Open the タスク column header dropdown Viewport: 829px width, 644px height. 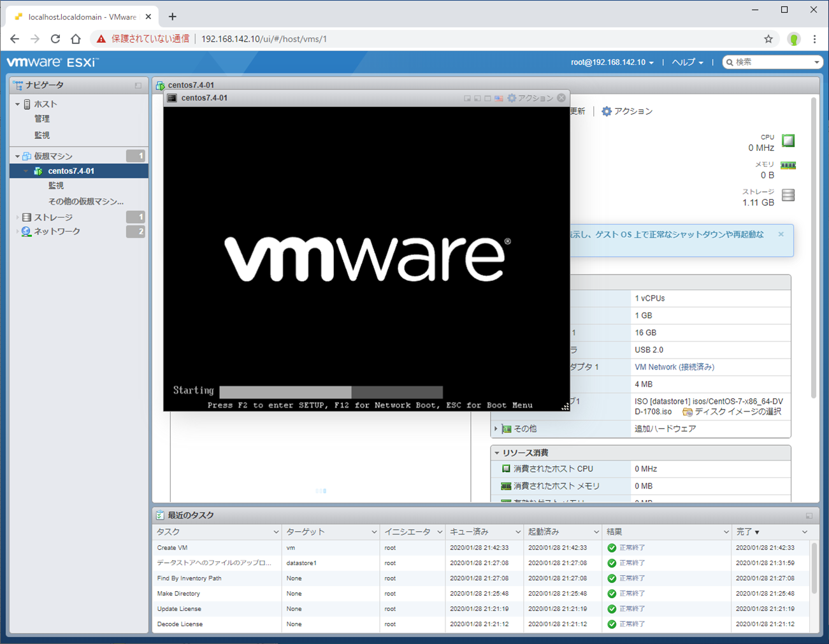pyautogui.click(x=276, y=533)
